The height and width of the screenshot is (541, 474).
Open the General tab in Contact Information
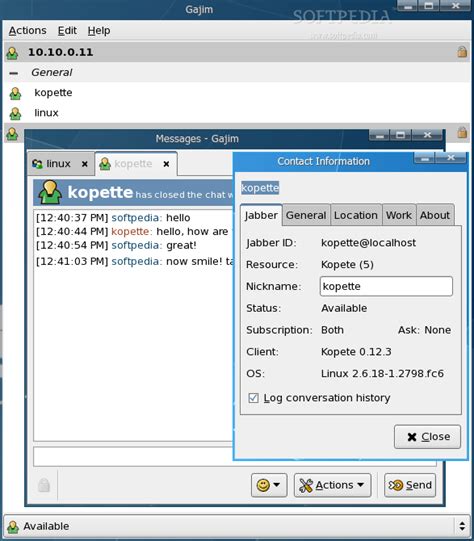pyautogui.click(x=306, y=215)
